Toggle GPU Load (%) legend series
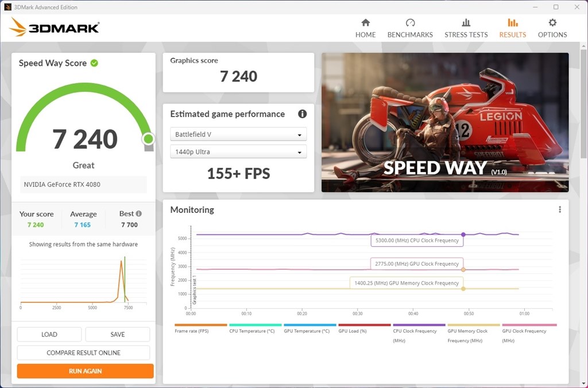The width and height of the screenshot is (588, 388). click(364, 329)
